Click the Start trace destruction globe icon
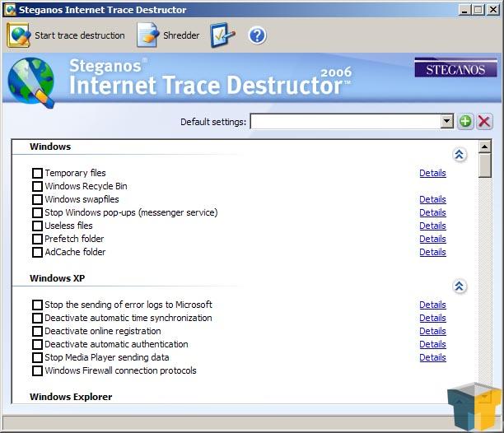The height and width of the screenshot is (433, 504). (19, 35)
